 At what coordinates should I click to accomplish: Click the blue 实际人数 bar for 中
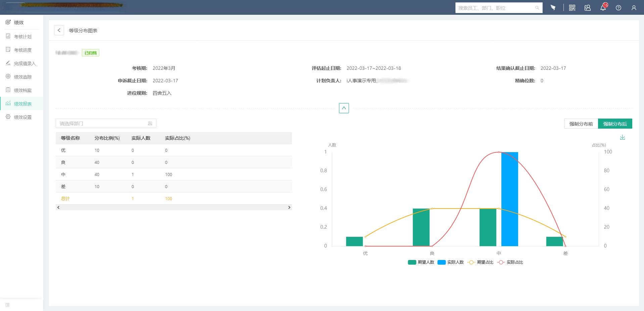tap(510, 199)
